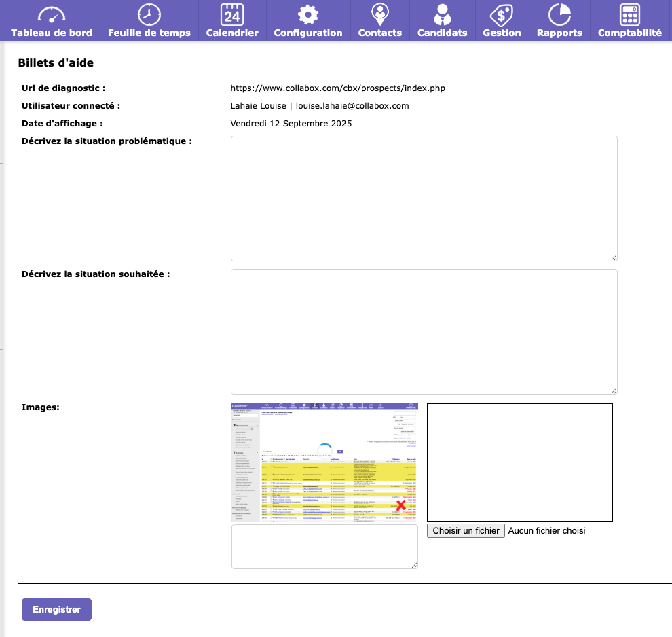This screenshot has height=637, width=672.
Task: Focus the situation souhaitée text area
Action: click(424, 331)
